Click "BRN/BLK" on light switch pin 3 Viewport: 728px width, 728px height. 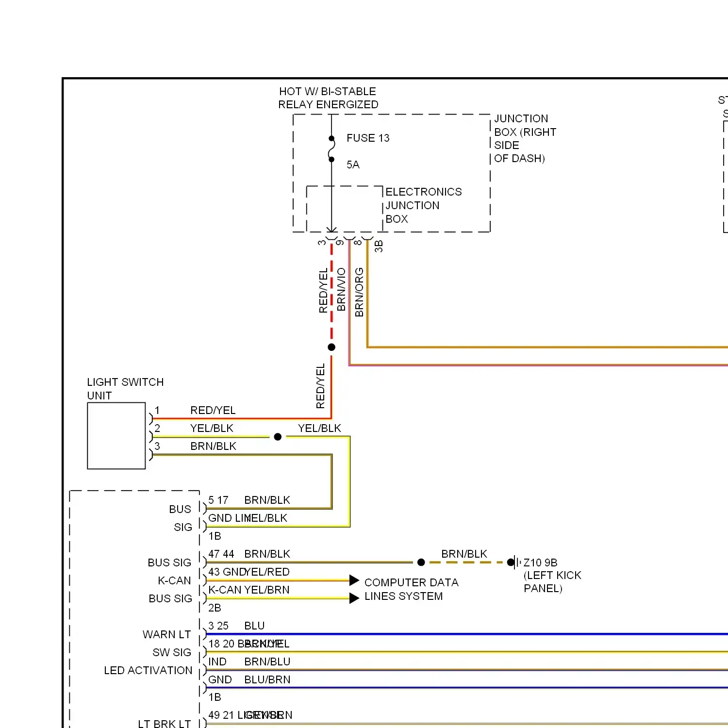(x=213, y=447)
